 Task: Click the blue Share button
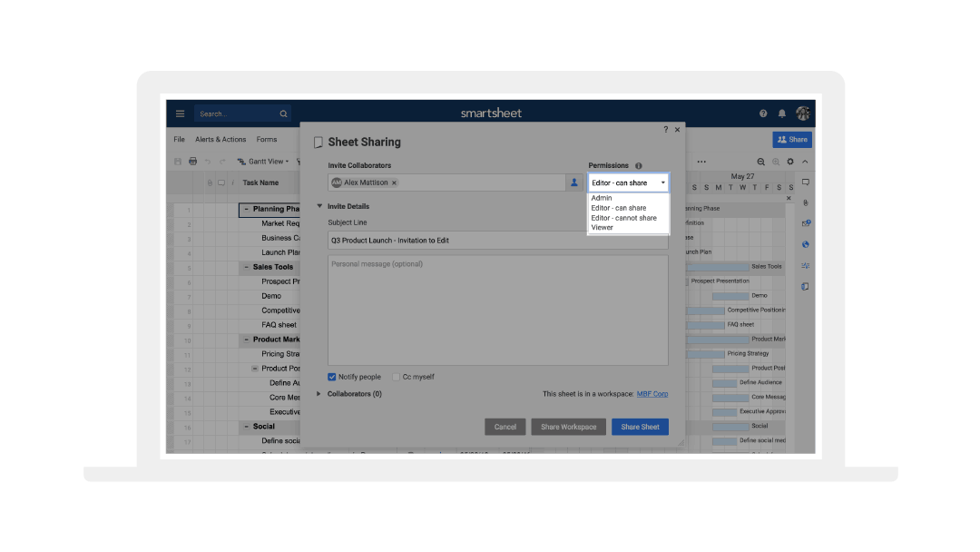(792, 140)
